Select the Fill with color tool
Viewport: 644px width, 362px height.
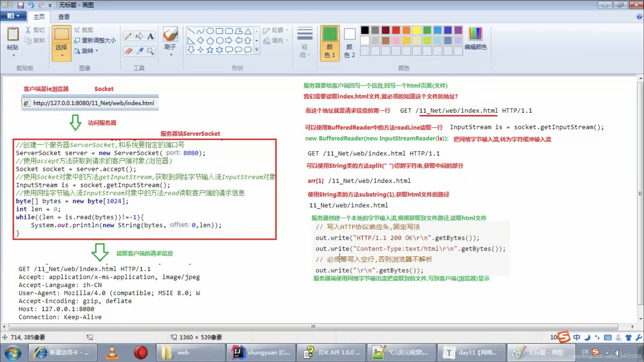(x=139, y=36)
